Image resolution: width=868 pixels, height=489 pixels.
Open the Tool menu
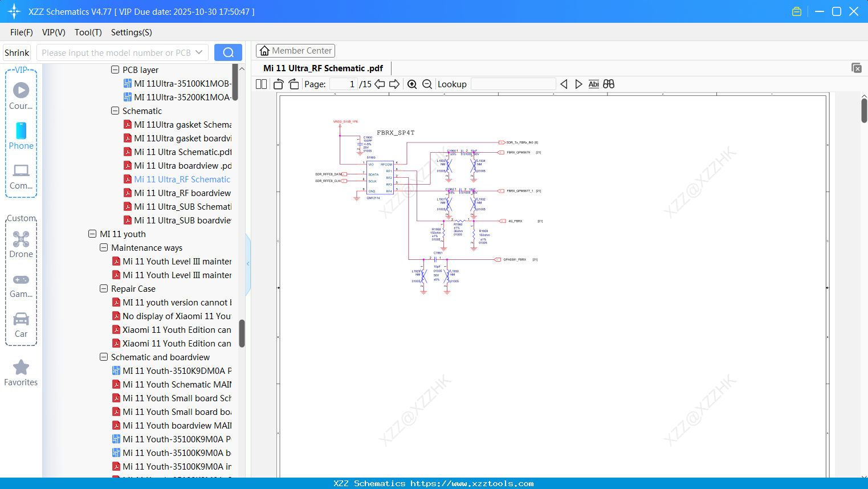pos(88,32)
